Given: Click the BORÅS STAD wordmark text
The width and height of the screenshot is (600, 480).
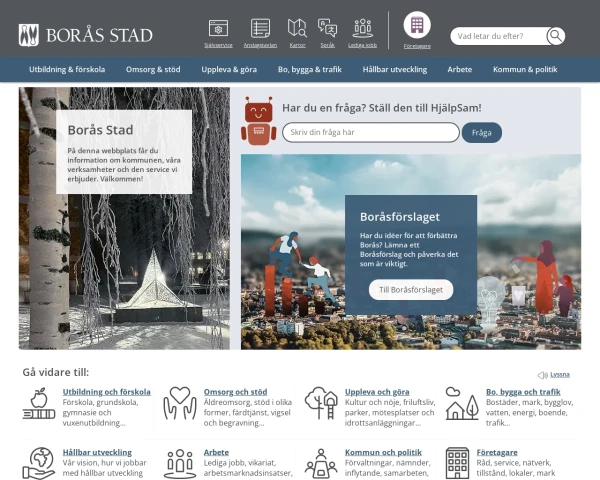Looking at the screenshot, I should click(99, 35).
